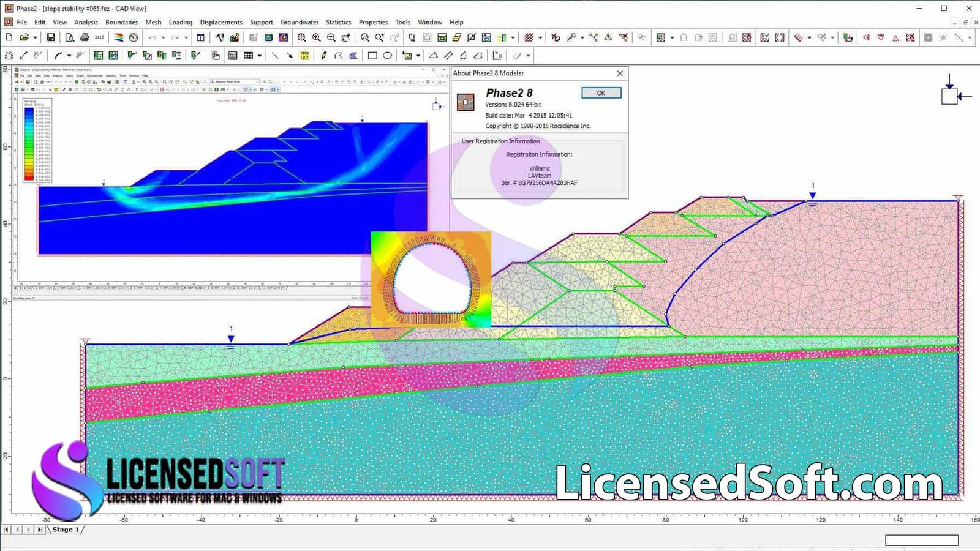Open Print Preview in the toolbar

(70, 37)
